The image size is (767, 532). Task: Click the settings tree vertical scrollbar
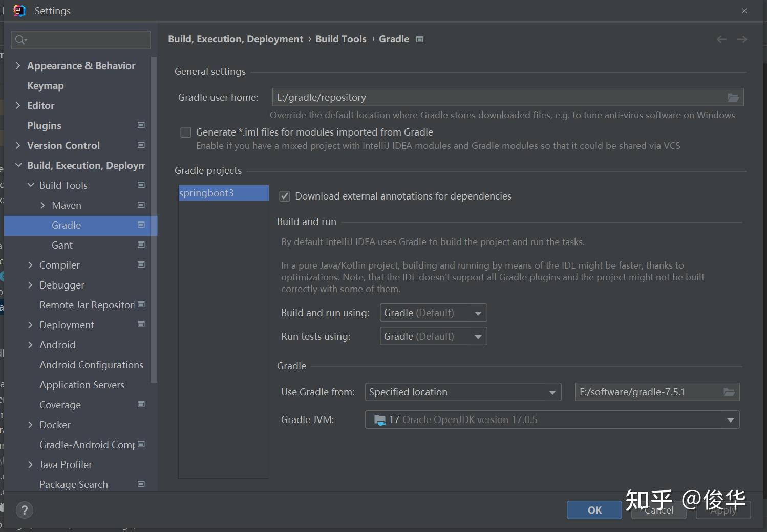click(154, 220)
